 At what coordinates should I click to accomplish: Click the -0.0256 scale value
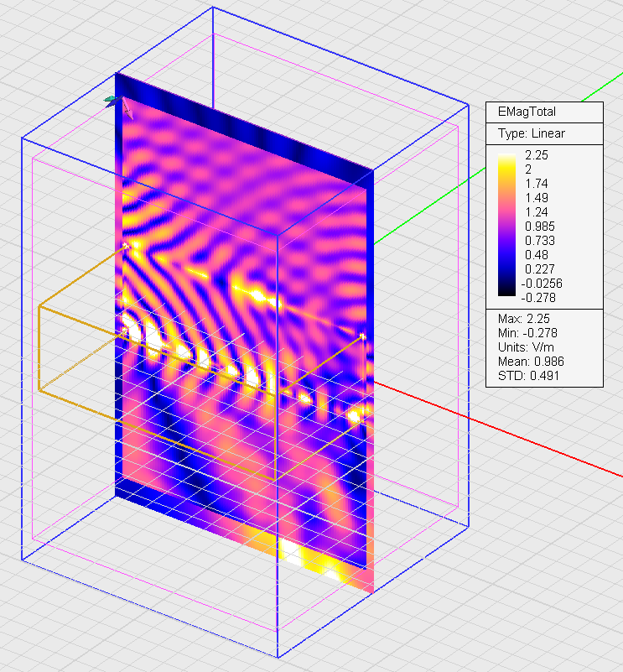click(542, 283)
